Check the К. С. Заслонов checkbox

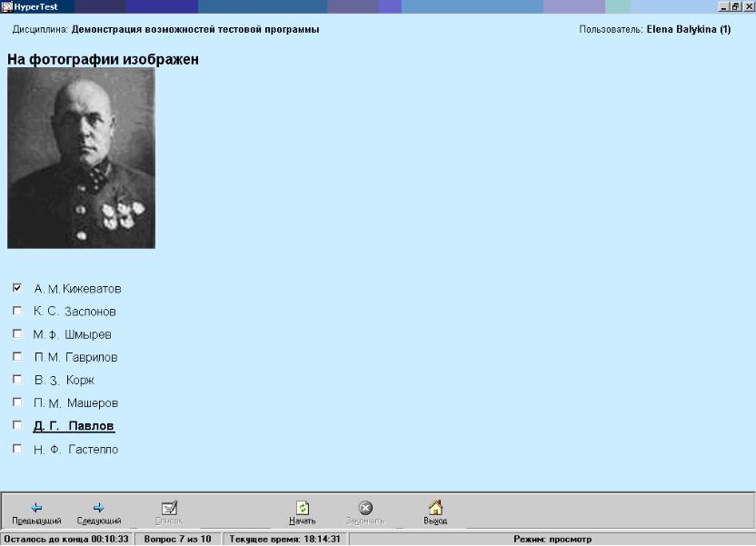pos(17,311)
